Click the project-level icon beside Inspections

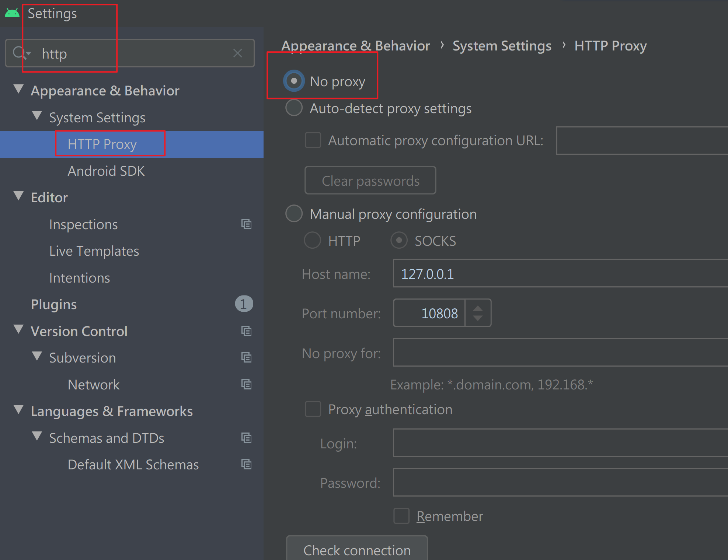[246, 224]
